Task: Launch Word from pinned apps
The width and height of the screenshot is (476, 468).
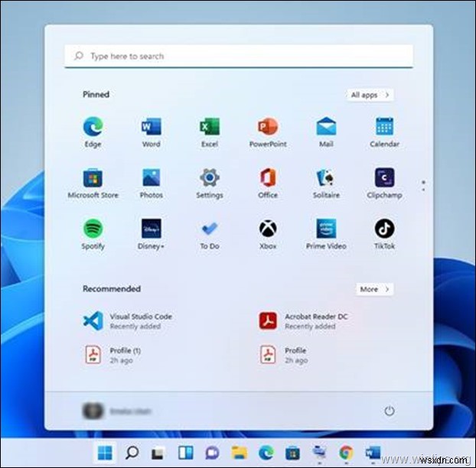Action: (x=152, y=132)
